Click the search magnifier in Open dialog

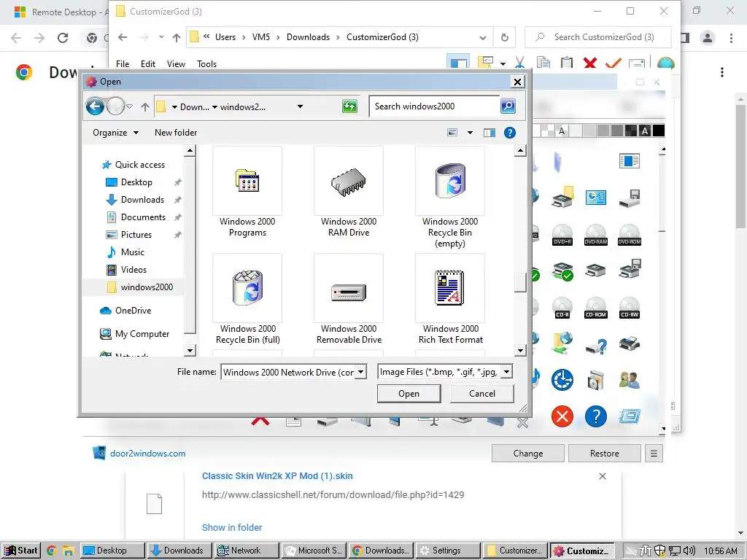pos(508,106)
